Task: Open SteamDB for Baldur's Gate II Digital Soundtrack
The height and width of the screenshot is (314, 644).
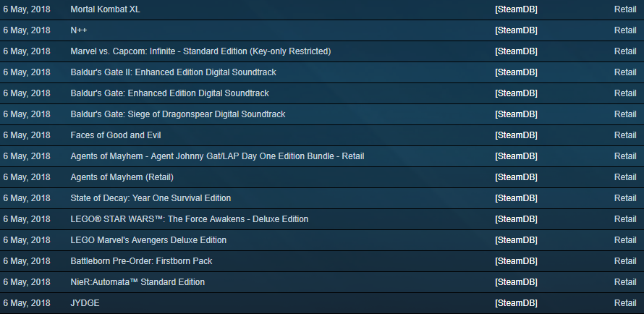Action: click(x=516, y=72)
